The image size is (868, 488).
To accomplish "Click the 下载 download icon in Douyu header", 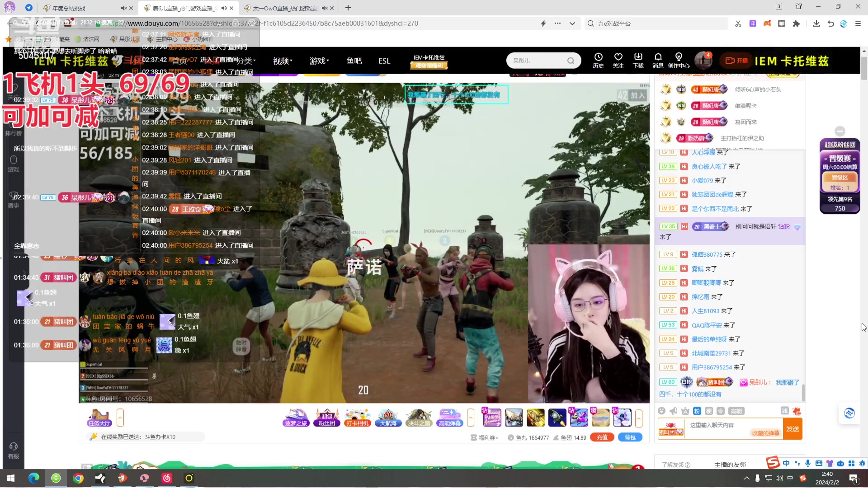I will tap(638, 61).
